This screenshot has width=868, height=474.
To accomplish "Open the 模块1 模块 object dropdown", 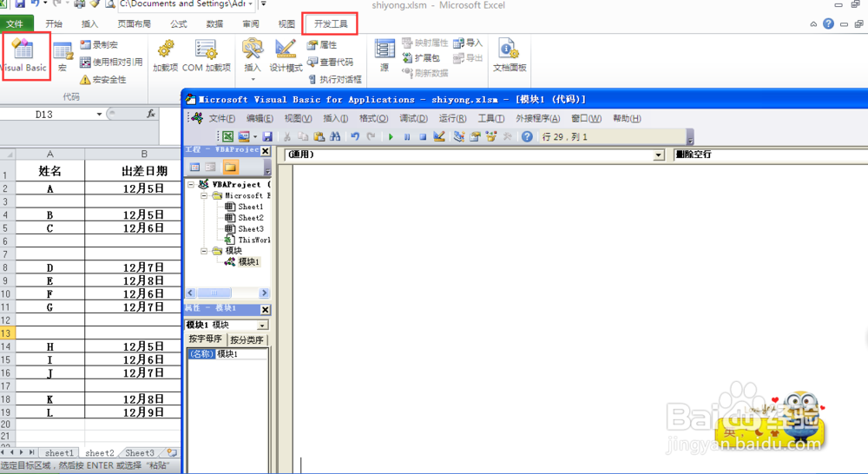I will pos(262,325).
